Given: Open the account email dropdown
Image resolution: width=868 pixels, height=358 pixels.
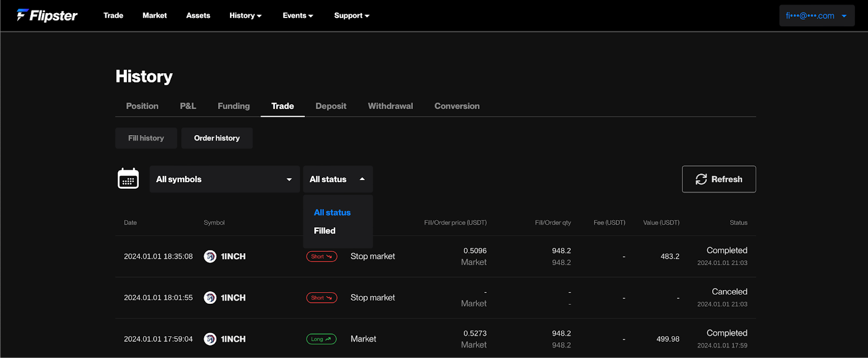Looking at the screenshot, I should point(817,16).
